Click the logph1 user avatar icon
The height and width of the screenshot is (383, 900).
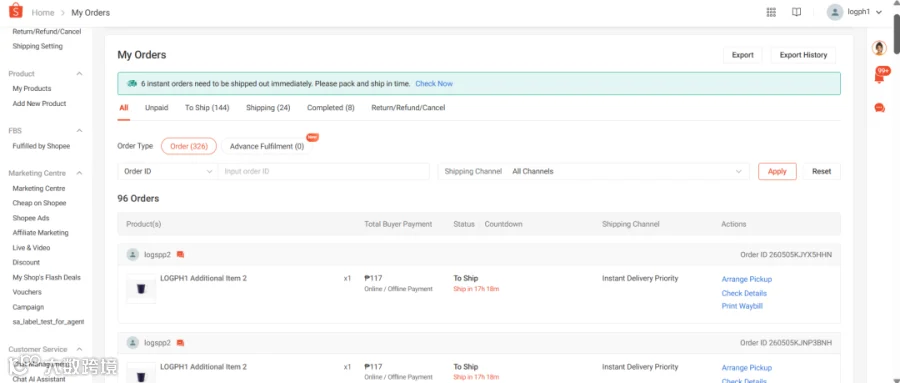click(835, 12)
